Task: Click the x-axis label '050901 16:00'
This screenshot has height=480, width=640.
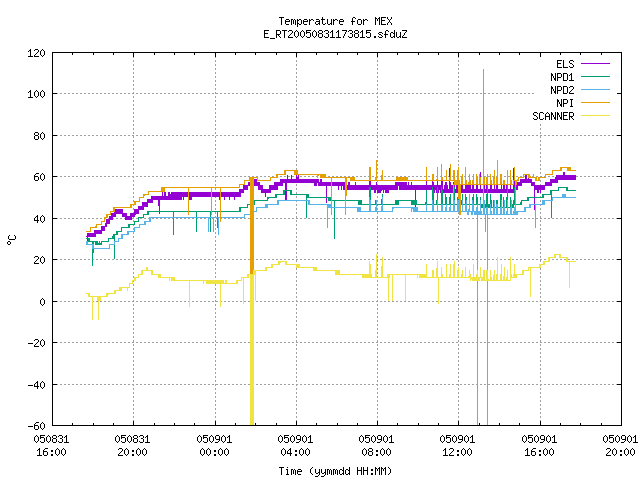Action: coord(539,446)
